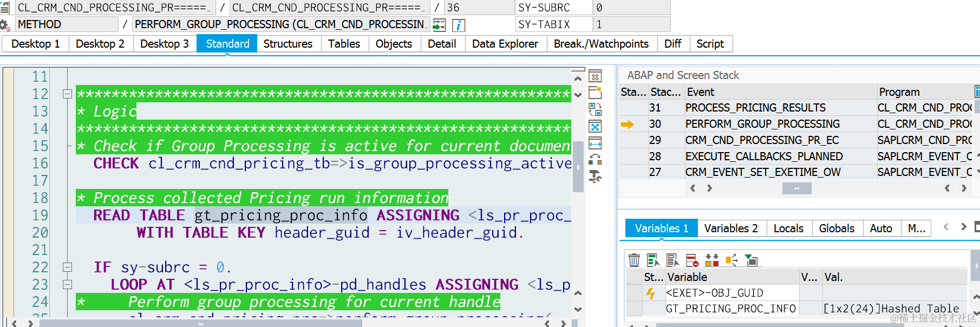This screenshot has height=327, width=980.
Task: Open the blue info icon beside method name
Action: click(x=459, y=25)
